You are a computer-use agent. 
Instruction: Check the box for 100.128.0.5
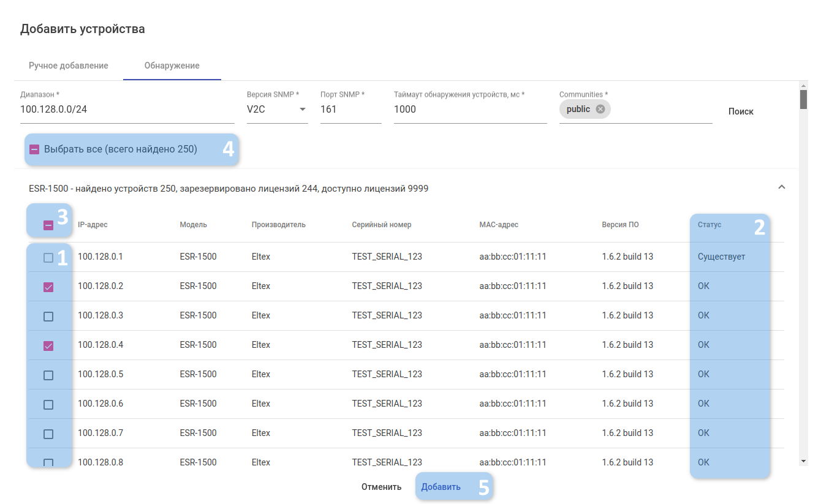[x=48, y=375]
